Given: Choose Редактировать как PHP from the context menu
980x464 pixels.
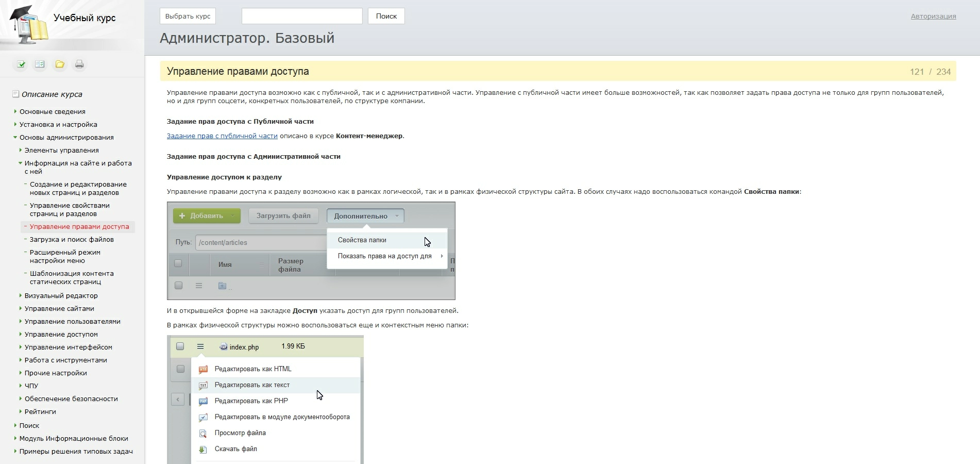Looking at the screenshot, I should (x=251, y=401).
